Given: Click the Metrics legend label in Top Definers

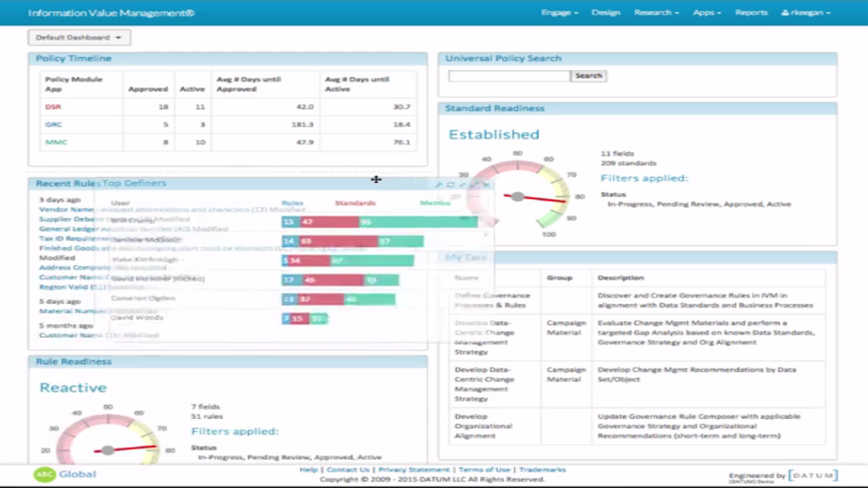Looking at the screenshot, I should coord(435,203).
